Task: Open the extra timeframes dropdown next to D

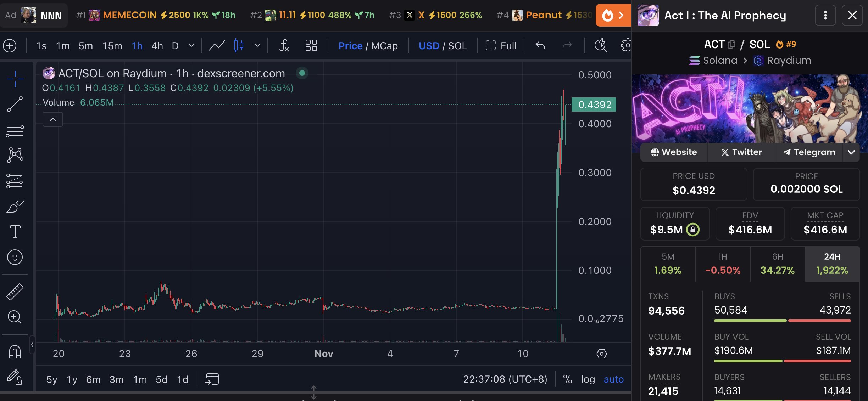Action: coord(191,45)
